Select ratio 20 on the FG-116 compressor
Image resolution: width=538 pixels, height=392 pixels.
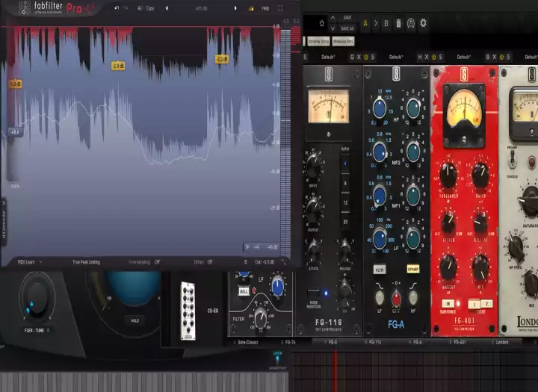point(345,222)
